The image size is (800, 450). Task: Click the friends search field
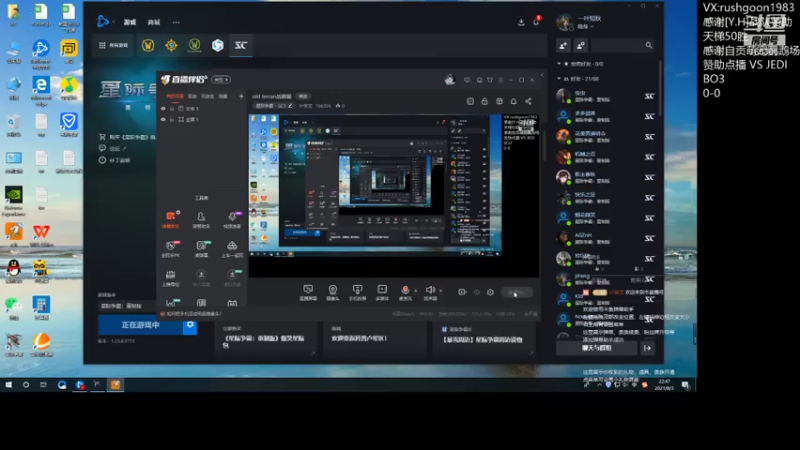pyautogui.click(x=623, y=45)
